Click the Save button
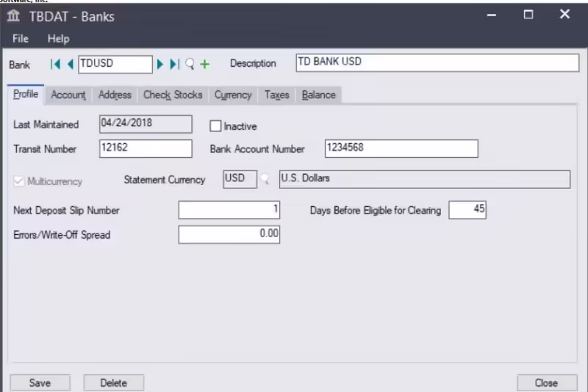 [x=40, y=382]
